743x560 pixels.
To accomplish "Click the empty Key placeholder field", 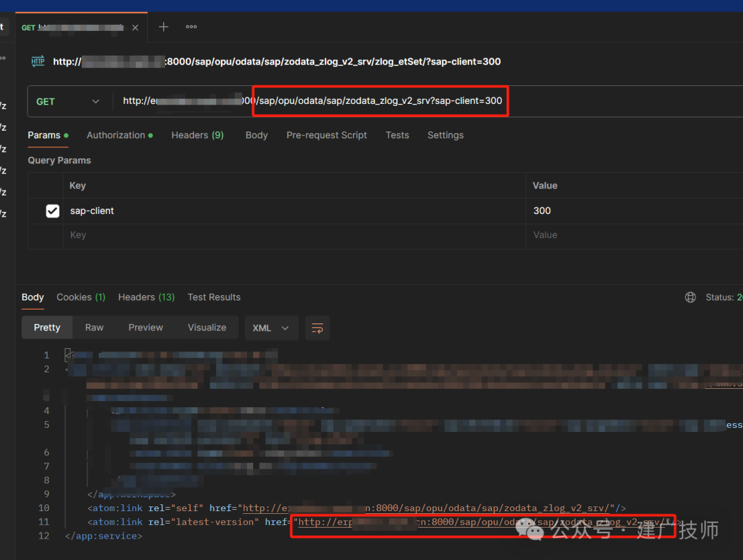I will 294,235.
